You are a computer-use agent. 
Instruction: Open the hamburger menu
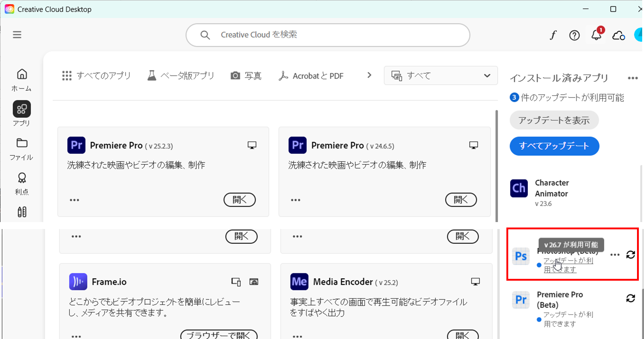tap(17, 35)
